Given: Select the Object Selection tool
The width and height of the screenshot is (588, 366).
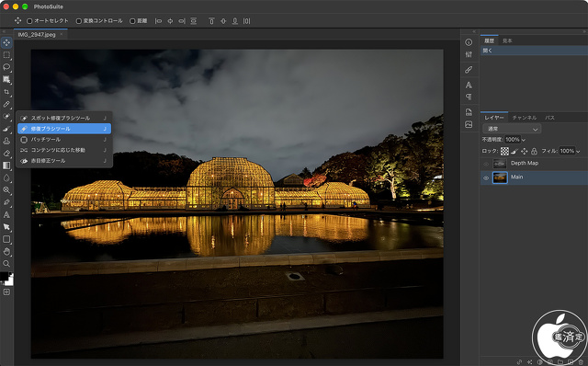Looking at the screenshot, I should pos(6,80).
